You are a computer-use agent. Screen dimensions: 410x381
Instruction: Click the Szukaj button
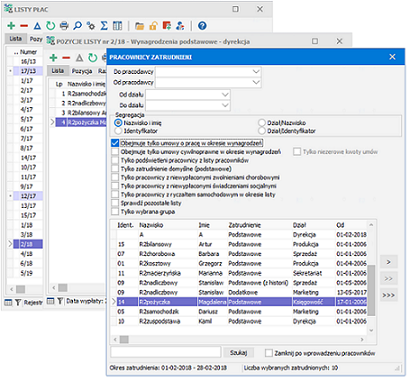238,353
